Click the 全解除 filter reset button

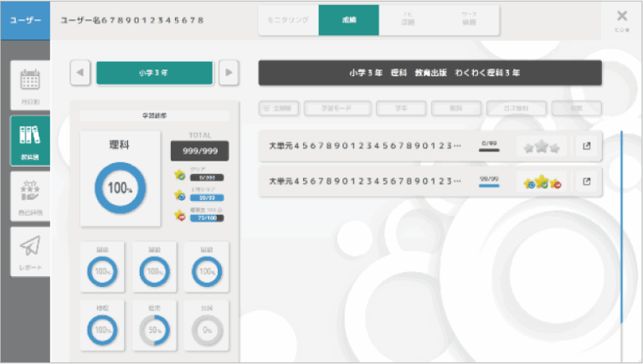pyautogui.click(x=279, y=109)
